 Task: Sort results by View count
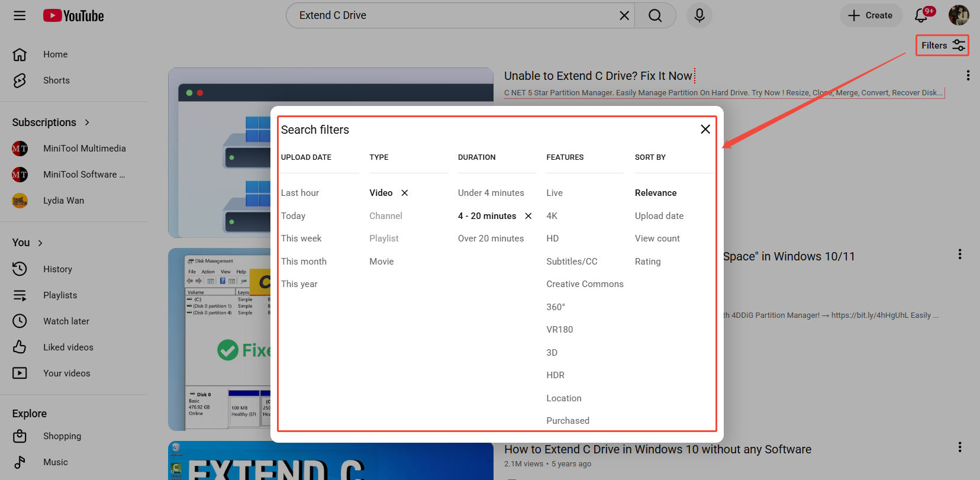[657, 239]
